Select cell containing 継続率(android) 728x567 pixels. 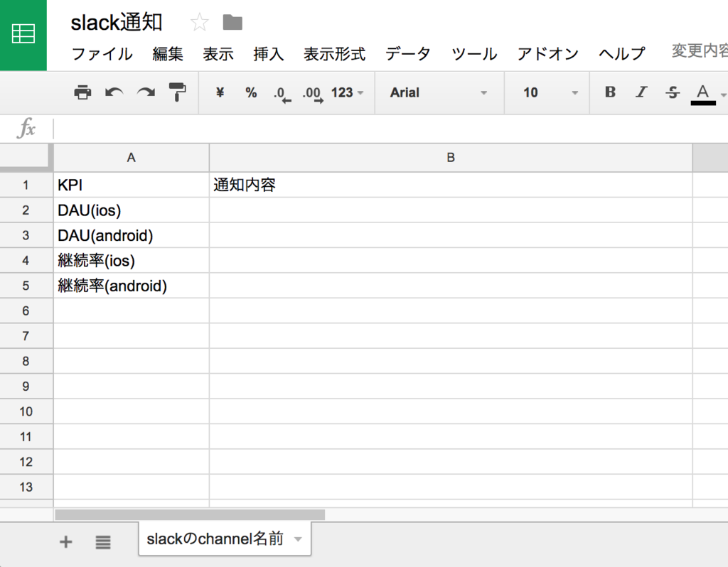coord(132,286)
